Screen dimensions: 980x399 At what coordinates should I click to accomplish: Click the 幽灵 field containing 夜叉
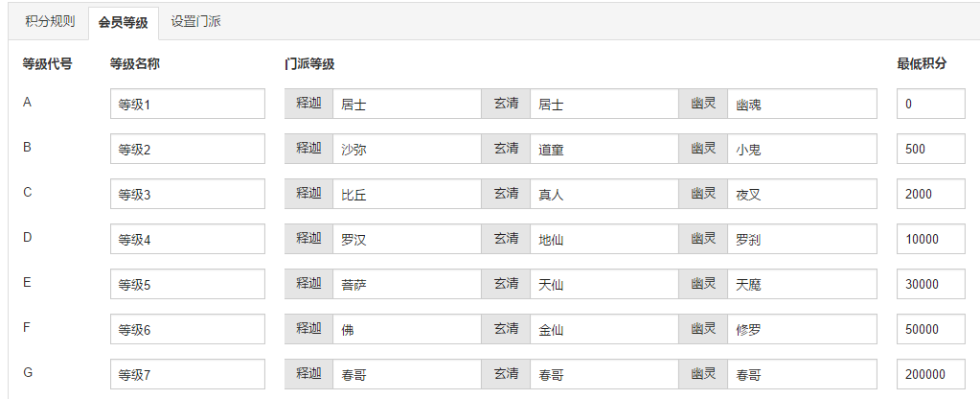[801, 194]
